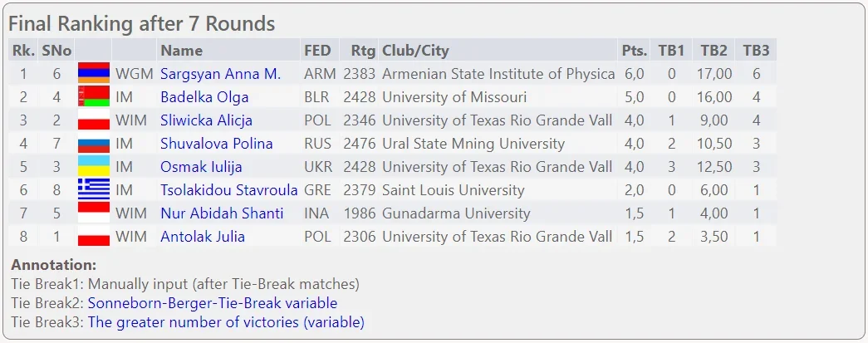This screenshot has height=343, width=868.
Task: Click the Belarus flag icon
Action: pos(93,97)
